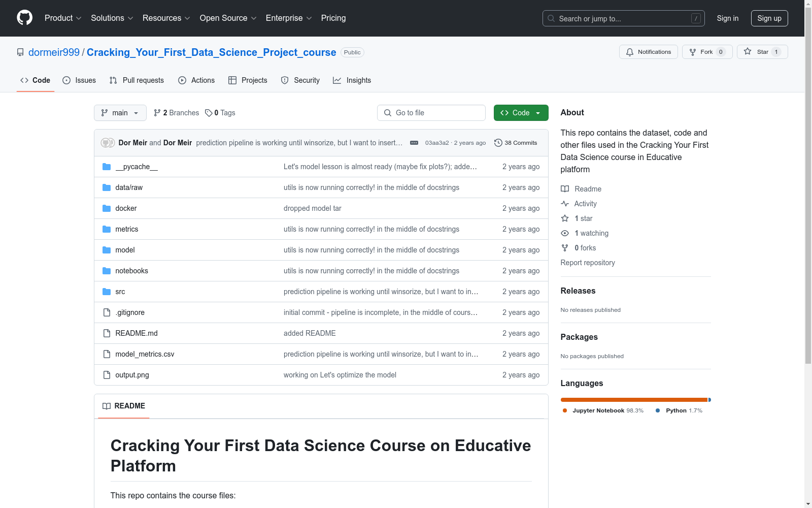
Task: Open the Issues tab
Action: 79,80
